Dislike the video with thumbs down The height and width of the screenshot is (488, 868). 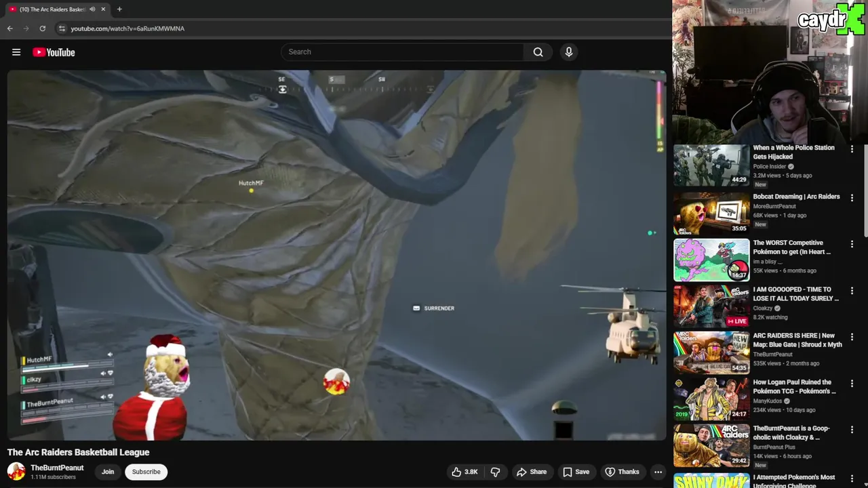tap(495, 472)
